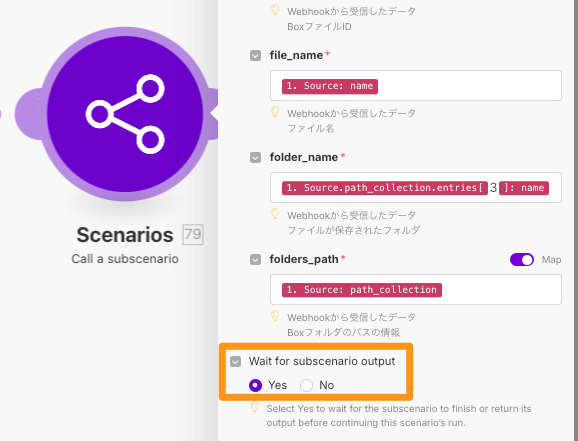Select Yes for Wait for subscenario output
This screenshot has height=441, width=578.
click(x=255, y=385)
